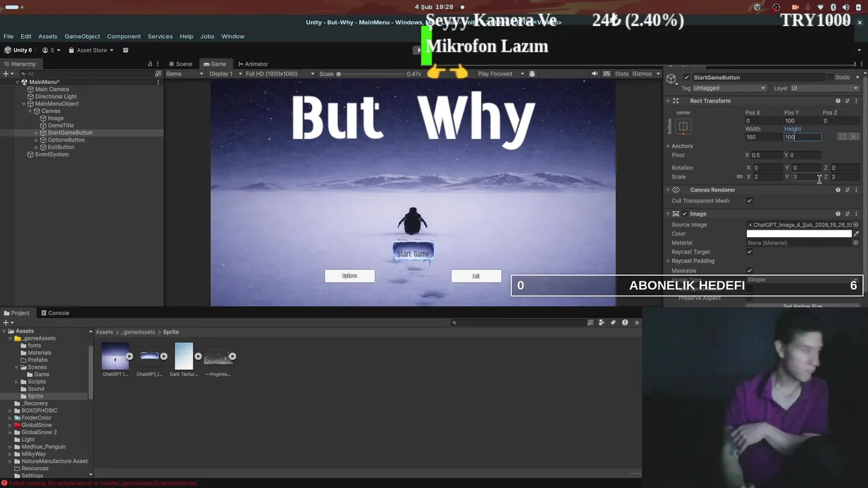Pick color with the eyedropper icon
The width and height of the screenshot is (868, 488).
coord(856,234)
